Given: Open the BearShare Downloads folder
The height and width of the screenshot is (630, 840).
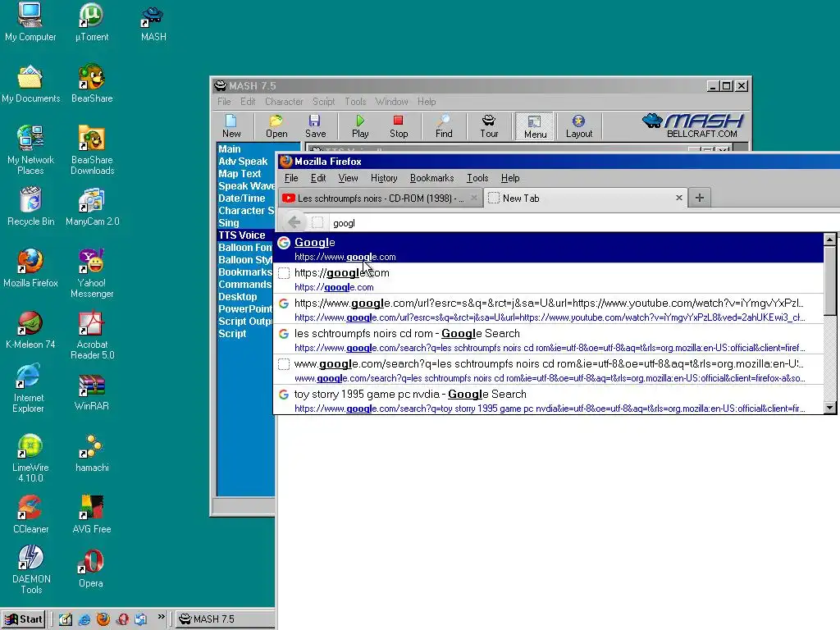Looking at the screenshot, I should coord(92,150).
